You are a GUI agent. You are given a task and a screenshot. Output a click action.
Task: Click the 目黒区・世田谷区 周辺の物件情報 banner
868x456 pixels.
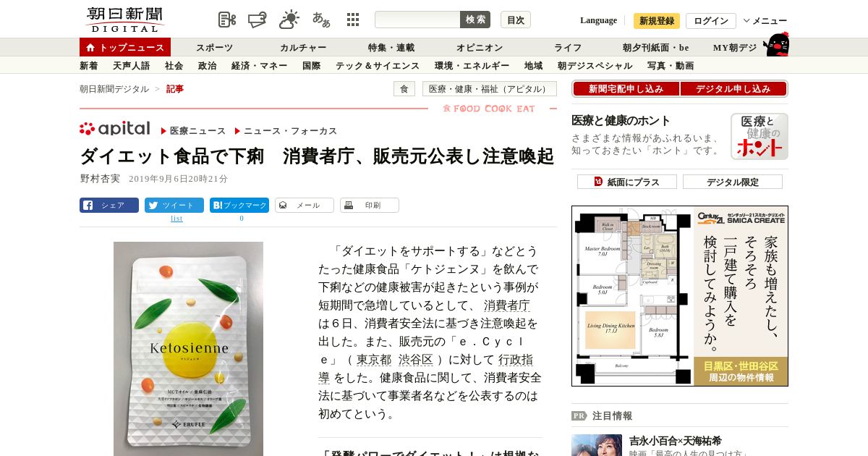[x=741, y=371]
